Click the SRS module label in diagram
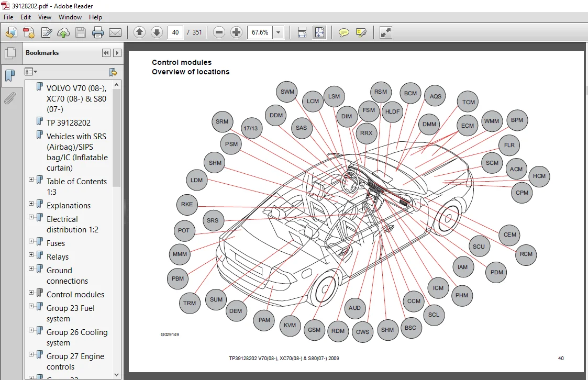The height and width of the screenshot is (380, 588). tap(212, 220)
